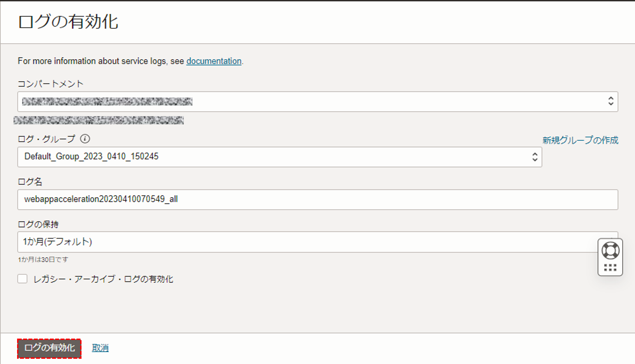Image resolution: width=635 pixels, height=364 pixels.
Task: Enable the レガシー・アーカイブ・ログの有効化 checkbox
Action: pos(23,279)
